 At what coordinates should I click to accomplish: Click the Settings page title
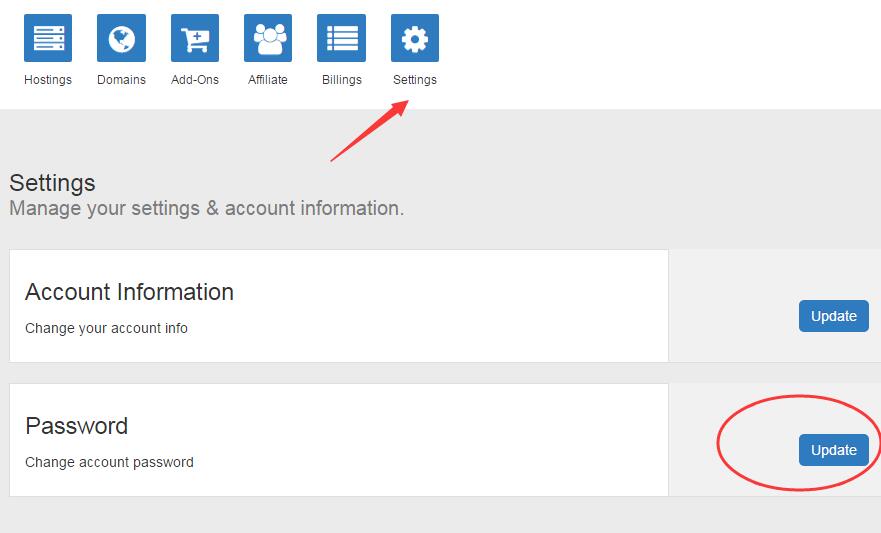[52, 184]
